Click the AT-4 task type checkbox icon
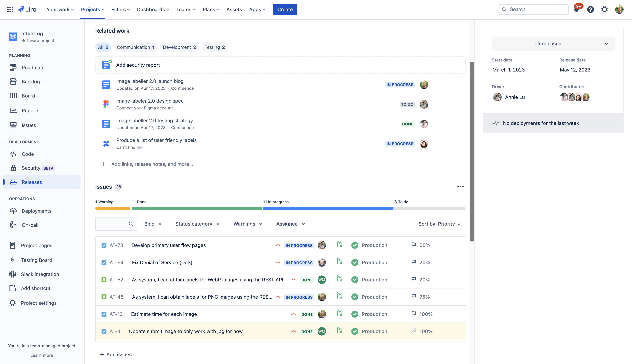Viewport: 632px width, 364px height. point(104,331)
